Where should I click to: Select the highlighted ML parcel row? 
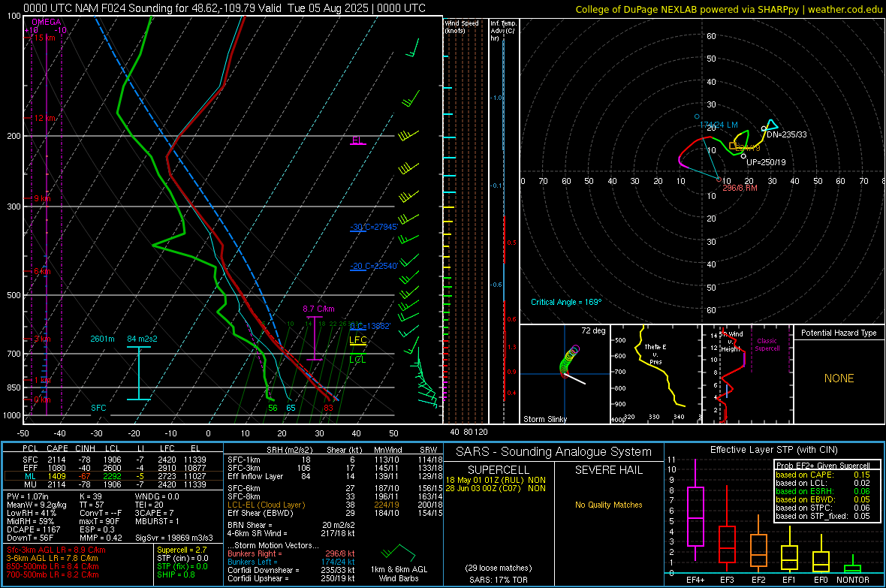(113, 476)
